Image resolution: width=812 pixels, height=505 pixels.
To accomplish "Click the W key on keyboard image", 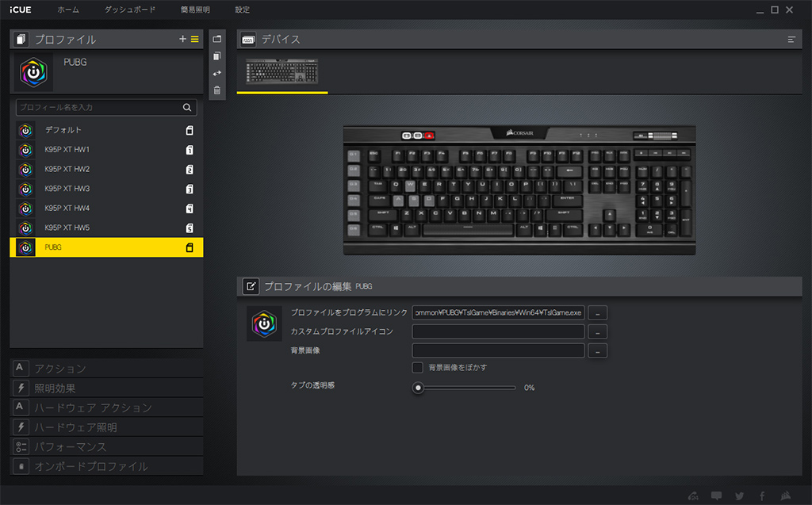I will pyautogui.click(x=410, y=185).
